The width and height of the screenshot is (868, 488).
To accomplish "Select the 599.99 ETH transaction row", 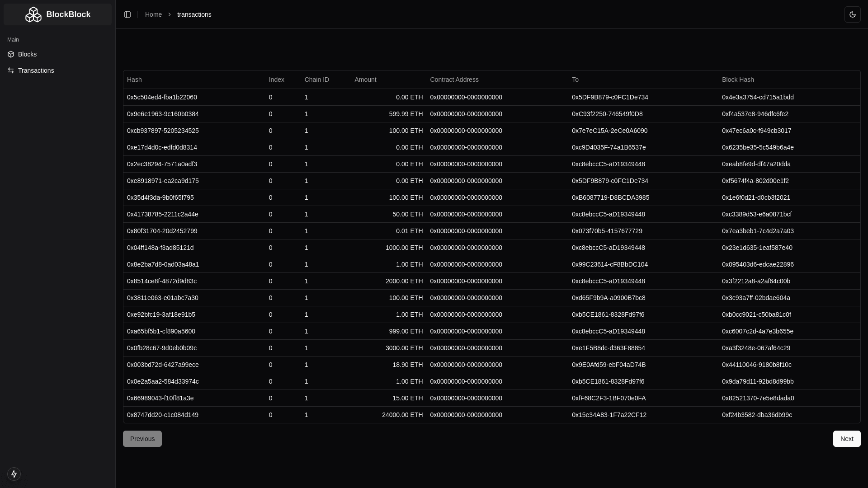I will (x=406, y=114).
